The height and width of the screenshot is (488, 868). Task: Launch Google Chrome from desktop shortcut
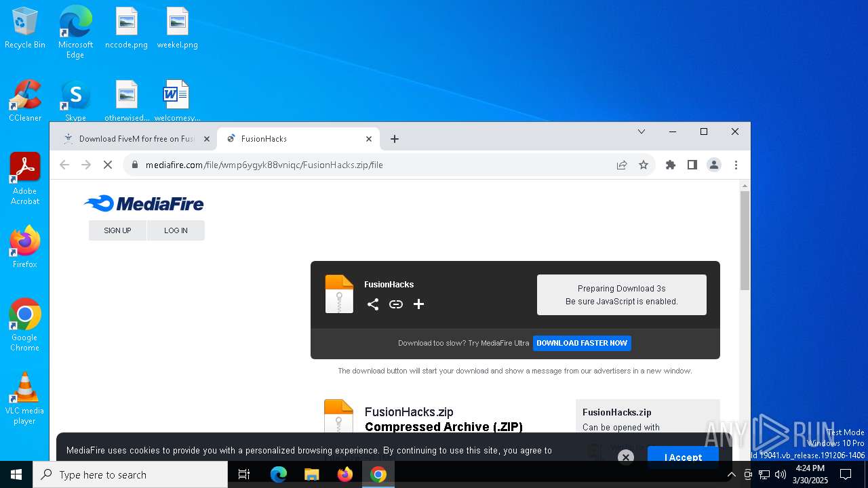(x=25, y=325)
